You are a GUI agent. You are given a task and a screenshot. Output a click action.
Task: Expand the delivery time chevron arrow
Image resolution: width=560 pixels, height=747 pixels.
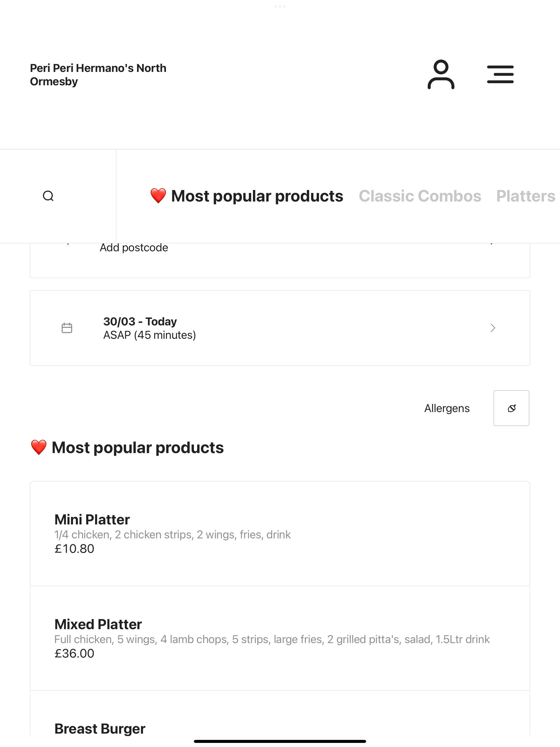[493, 328]
